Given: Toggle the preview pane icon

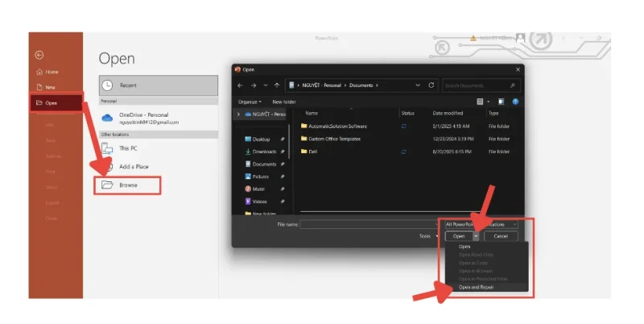Looking at the screenshot, I should pos(501,102).
